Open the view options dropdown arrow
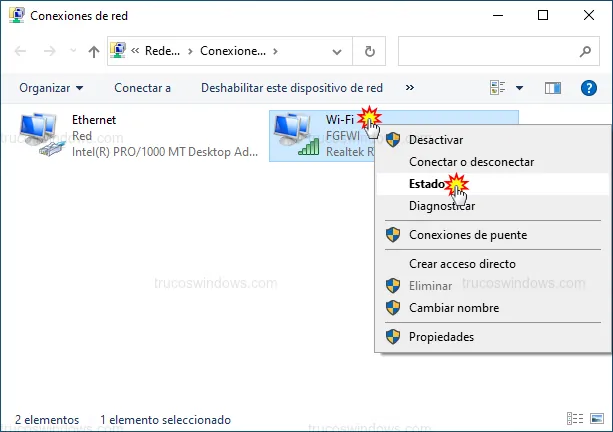This screenshot has width=613, height=432. click(519, 88)
